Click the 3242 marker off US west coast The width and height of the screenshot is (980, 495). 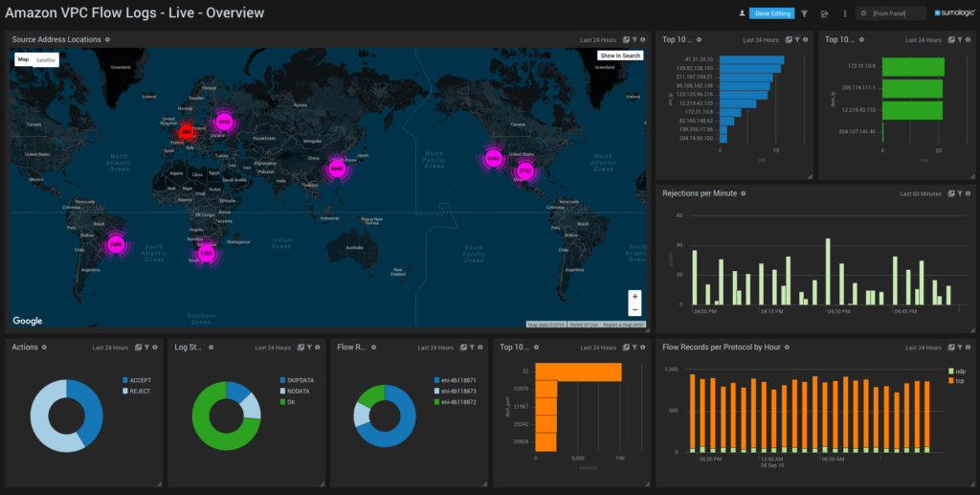(494, 158)
